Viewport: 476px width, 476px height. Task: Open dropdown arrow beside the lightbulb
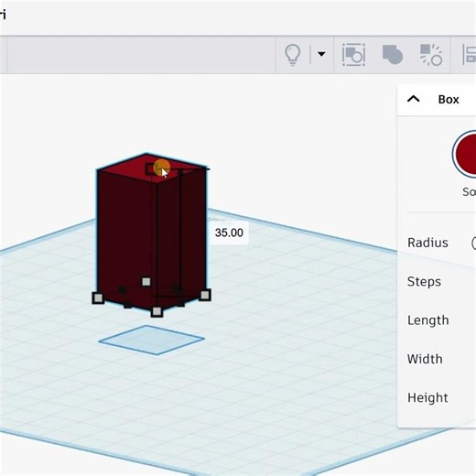321,54
